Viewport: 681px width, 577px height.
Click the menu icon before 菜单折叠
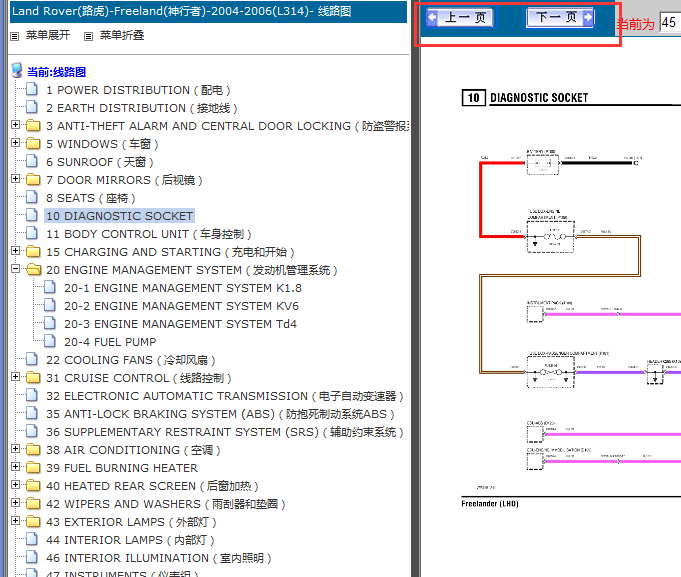click(89, 36)
